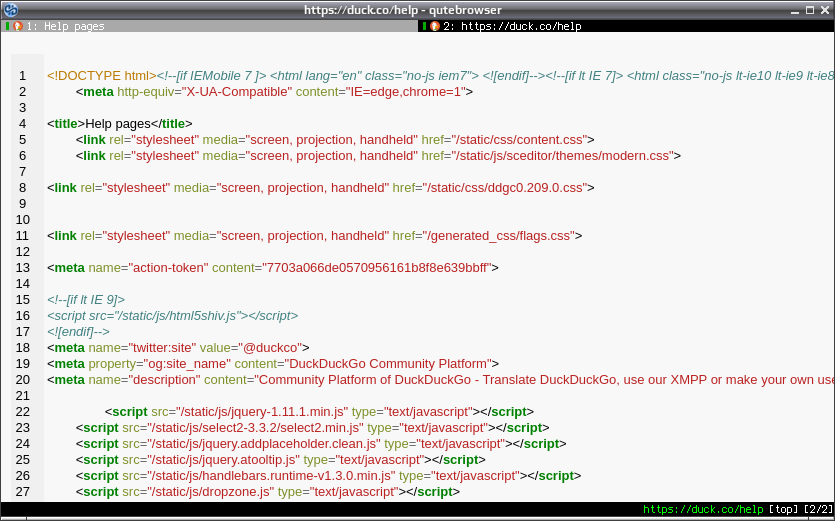Click '/static/js/handlebars.runtime-v1.3.0.min.js' on line 26
835x521 pixels.
pyautogui.click(x=272, y=475)
